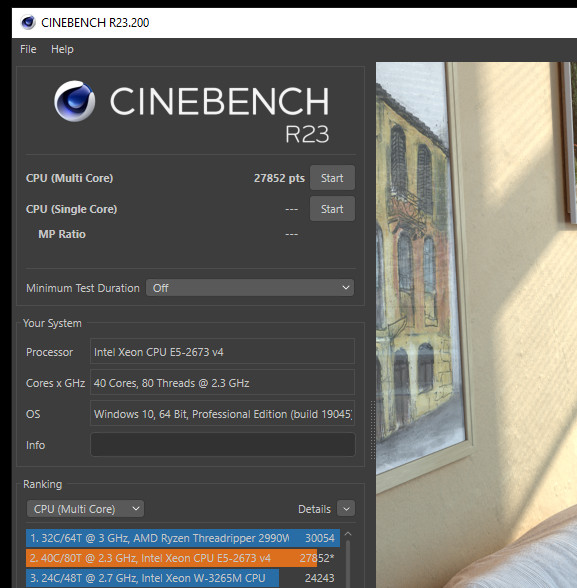Open the File menu
Image resolution: width=577 pixels, height=588 pixels.
[28, 49]
